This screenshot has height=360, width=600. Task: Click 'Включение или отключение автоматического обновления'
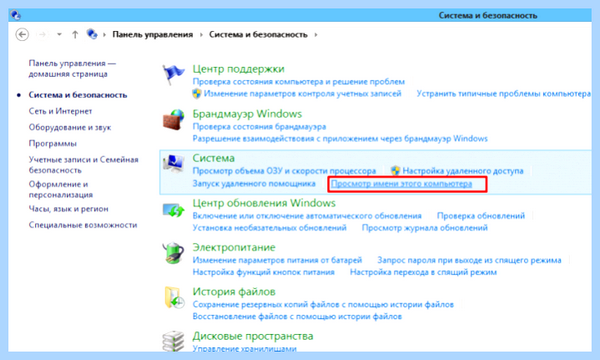tap(307, 216)
